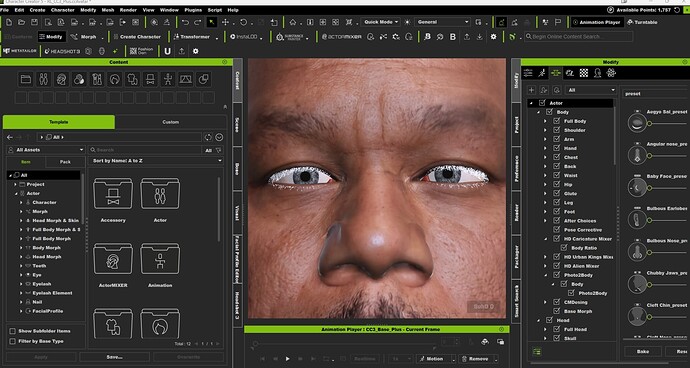
Task: Open the Render menu
Action: (128, 10)
